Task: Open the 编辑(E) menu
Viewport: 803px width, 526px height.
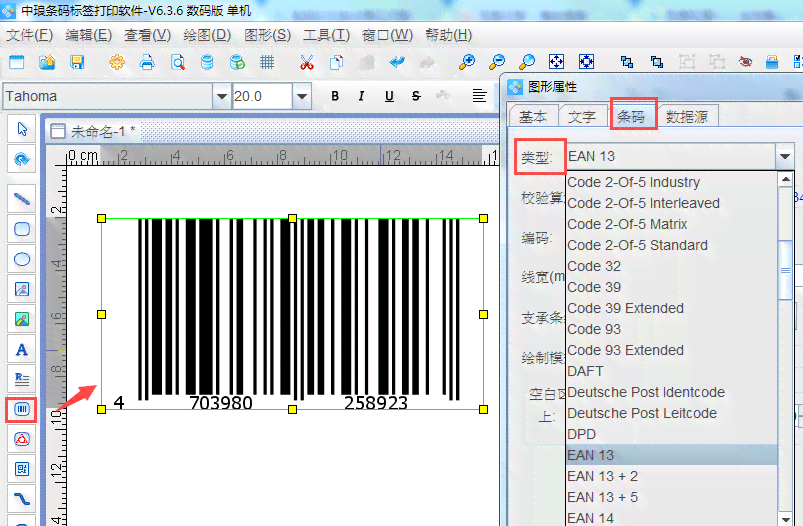Action: tap(89, 35)
